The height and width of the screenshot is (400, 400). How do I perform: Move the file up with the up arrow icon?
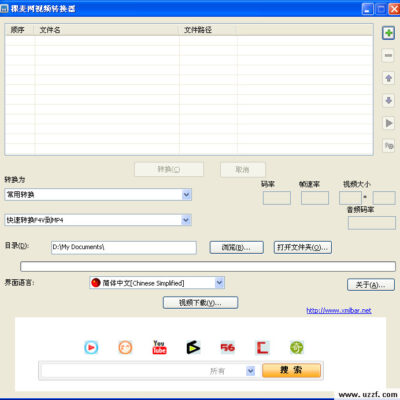(x=388, y=78)
